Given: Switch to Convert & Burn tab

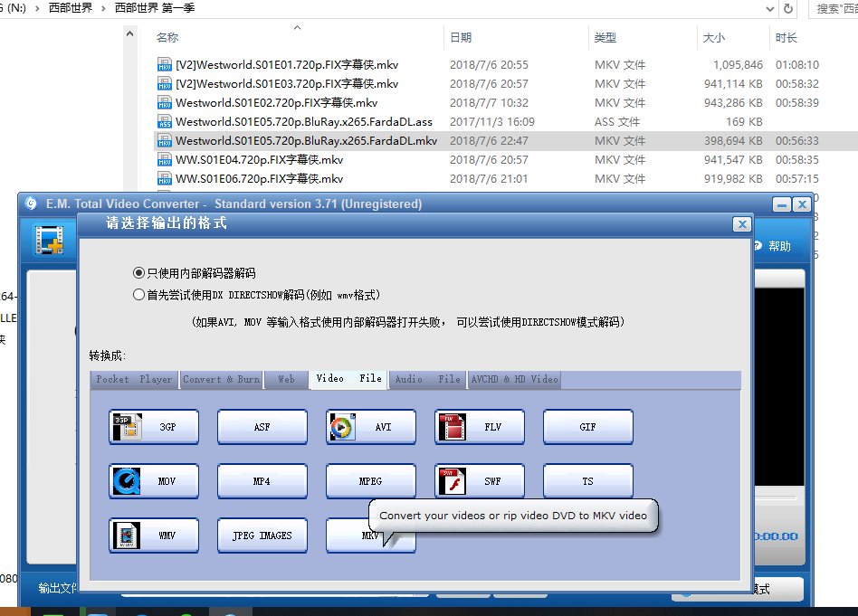Looking at the screenshot, I should (x=221, y=379).
